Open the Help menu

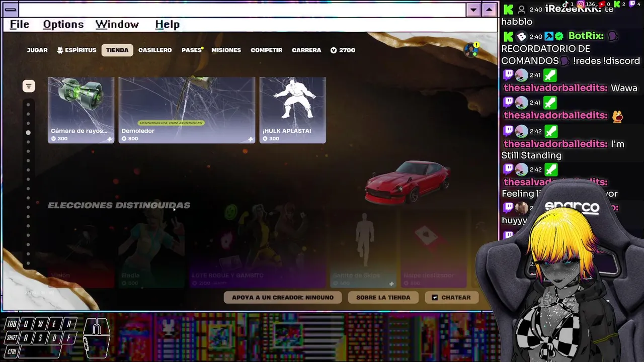[168, 24]
